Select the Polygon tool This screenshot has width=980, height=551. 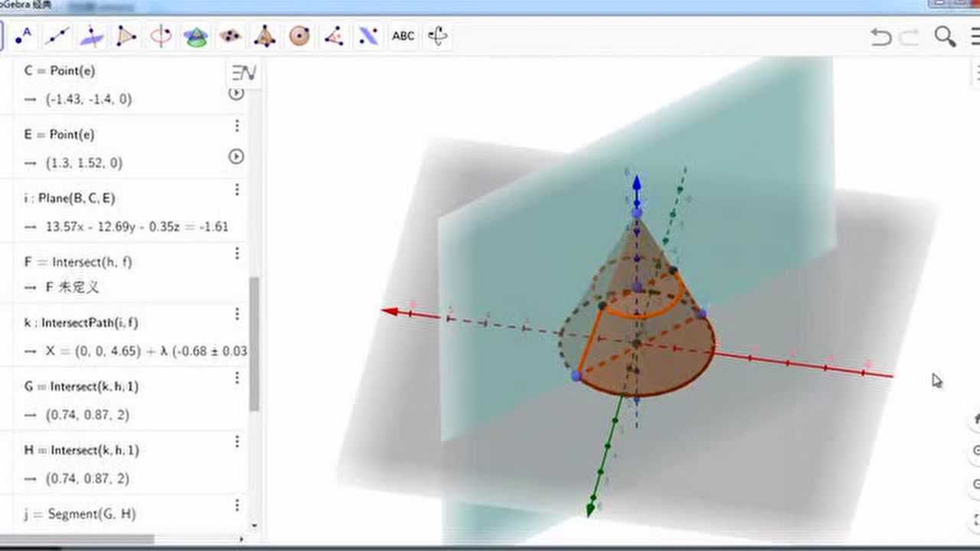coord(126,35)
